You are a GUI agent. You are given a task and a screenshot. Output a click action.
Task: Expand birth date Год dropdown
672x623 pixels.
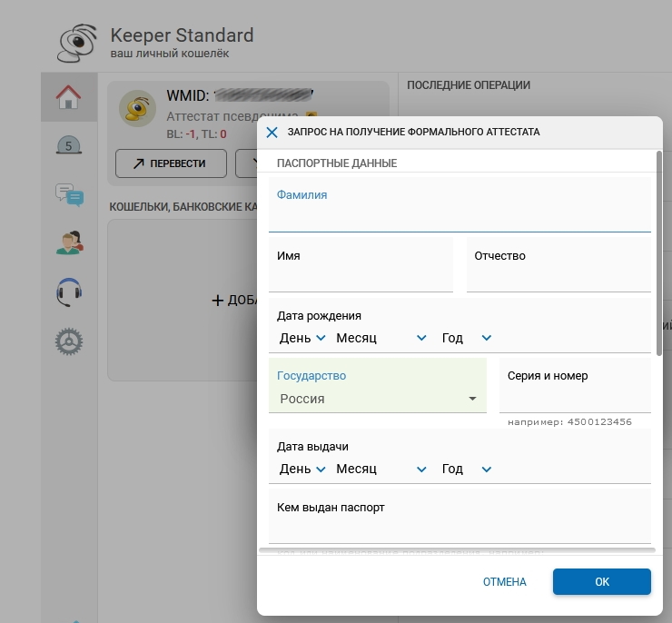pyautogui.click(x=466, y=338)
